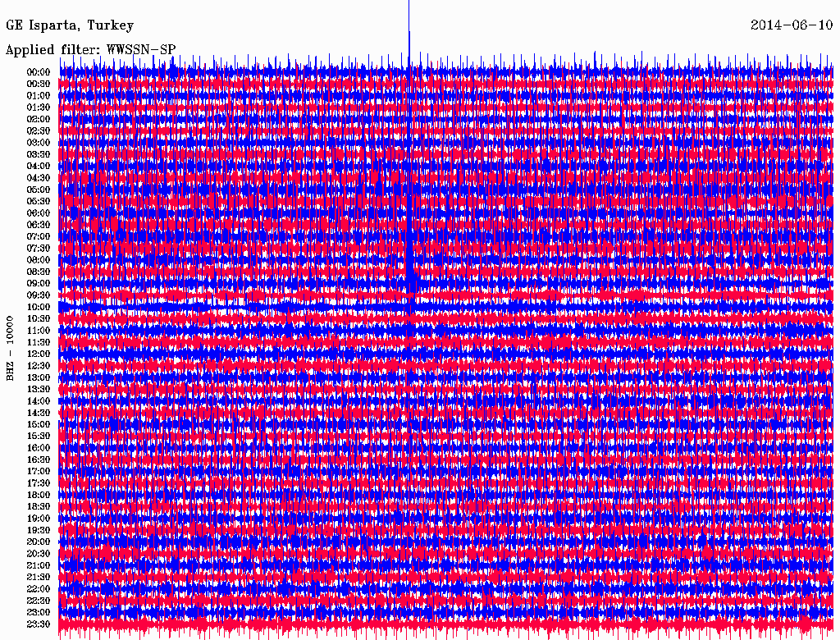Click the 04:00 time label
This screenshot has width=840, height=640.
(x=39, y=167)
